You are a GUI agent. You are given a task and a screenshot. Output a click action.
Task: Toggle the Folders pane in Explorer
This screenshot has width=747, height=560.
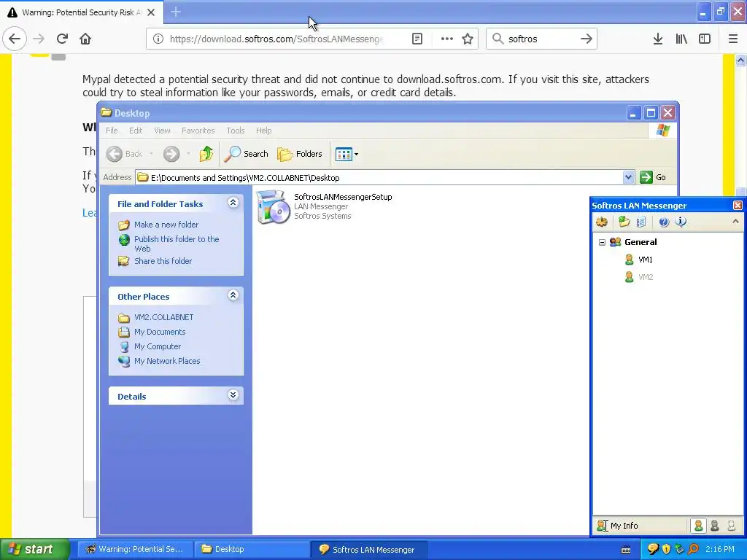point(300,154)
